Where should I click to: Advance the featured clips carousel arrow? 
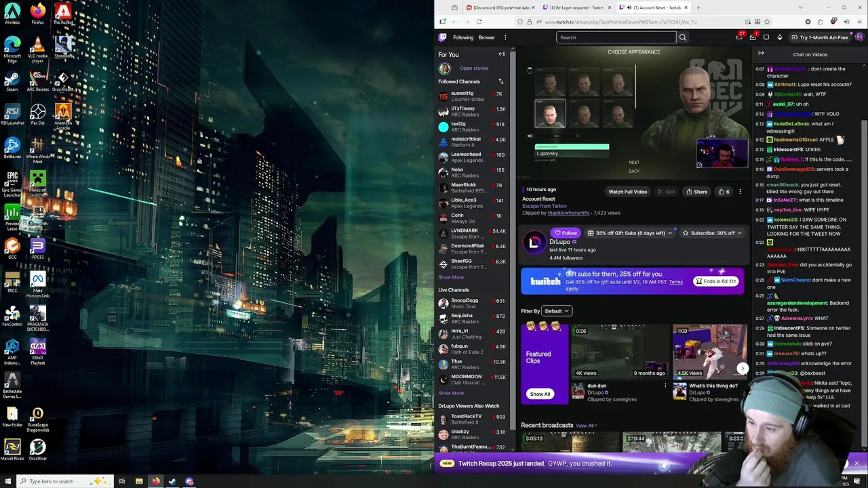click(x=743, y=369)
